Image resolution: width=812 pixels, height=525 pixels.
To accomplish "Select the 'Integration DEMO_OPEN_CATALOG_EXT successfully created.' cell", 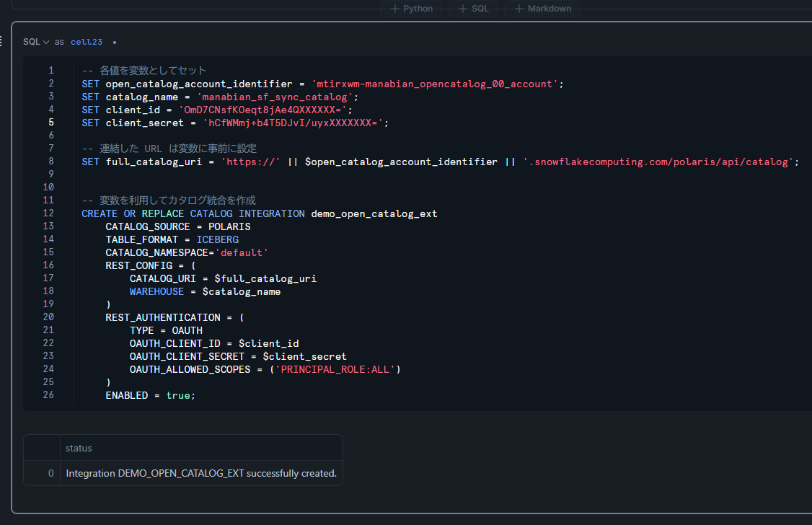I will [201, 473].
